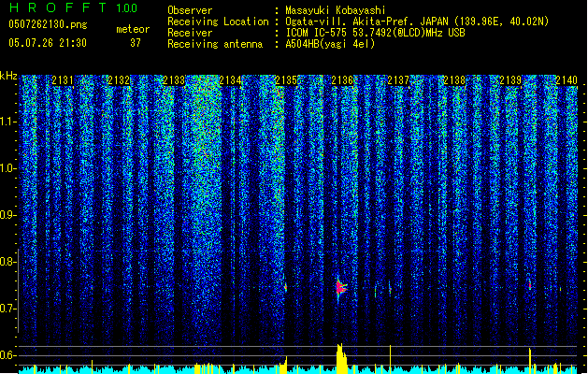Click the 2136 time marker

coord(342,80)
